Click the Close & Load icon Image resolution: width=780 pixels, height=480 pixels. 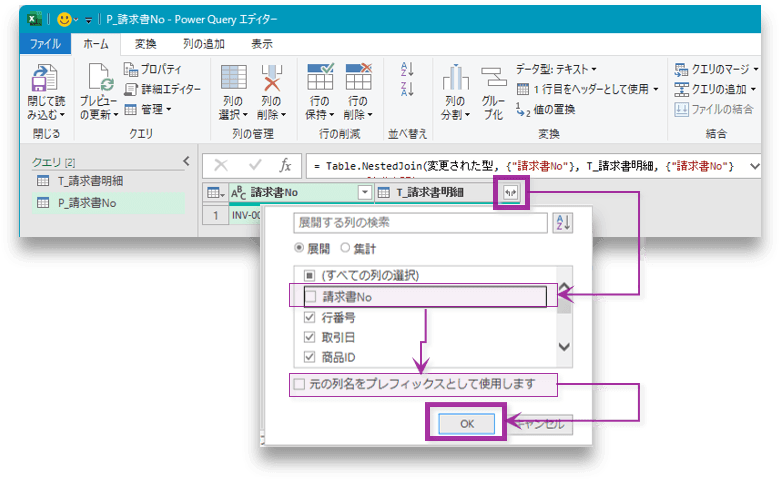pos(45,81)
